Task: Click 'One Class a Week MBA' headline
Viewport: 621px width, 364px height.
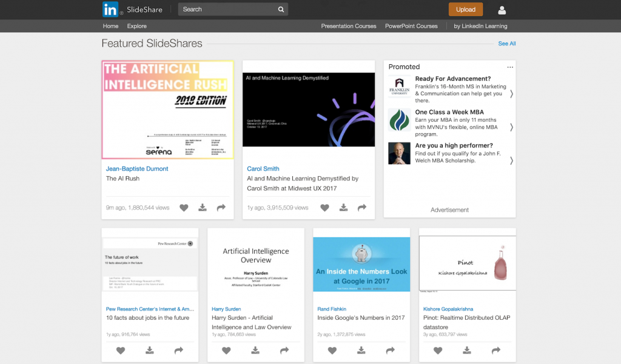Action: pyautogui.click(x=449, y=113)
